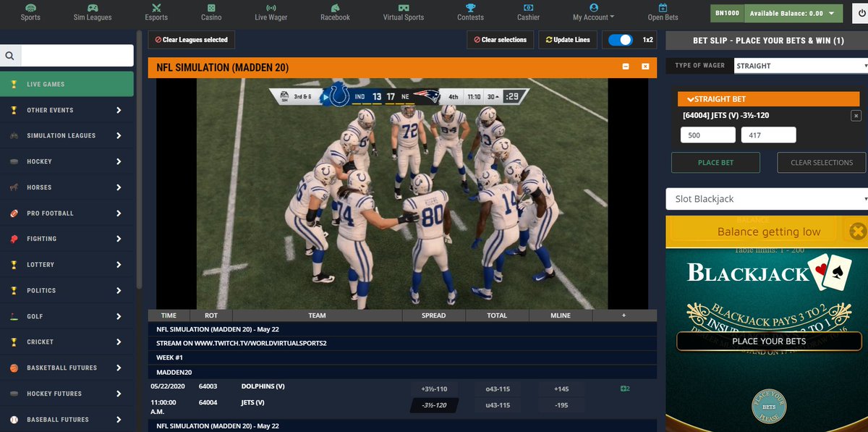Screen dimensions: 868x432
Task: Select under total u43-115
Action: click(498, 405)
